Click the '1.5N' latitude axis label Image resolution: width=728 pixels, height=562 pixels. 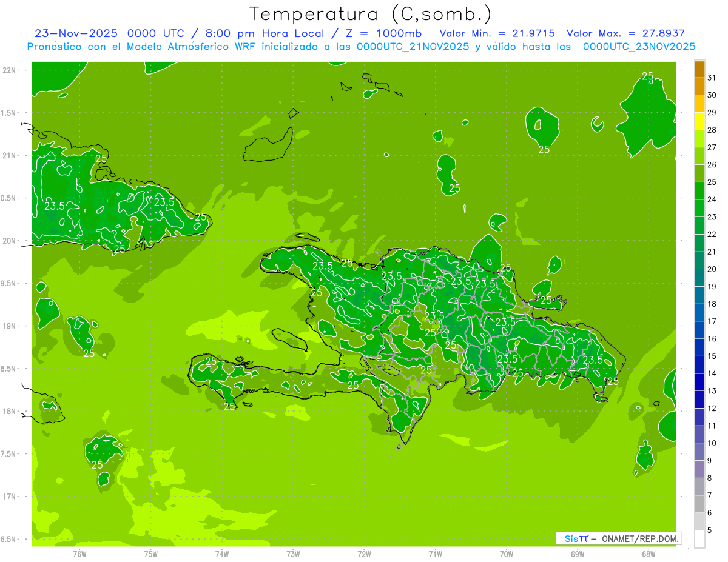(9, 113)
